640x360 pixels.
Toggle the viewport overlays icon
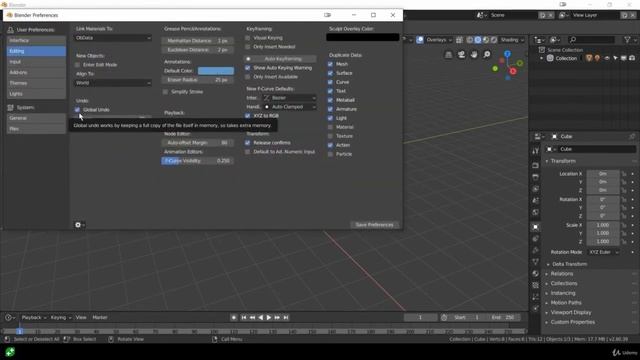(x=420, y=40)
